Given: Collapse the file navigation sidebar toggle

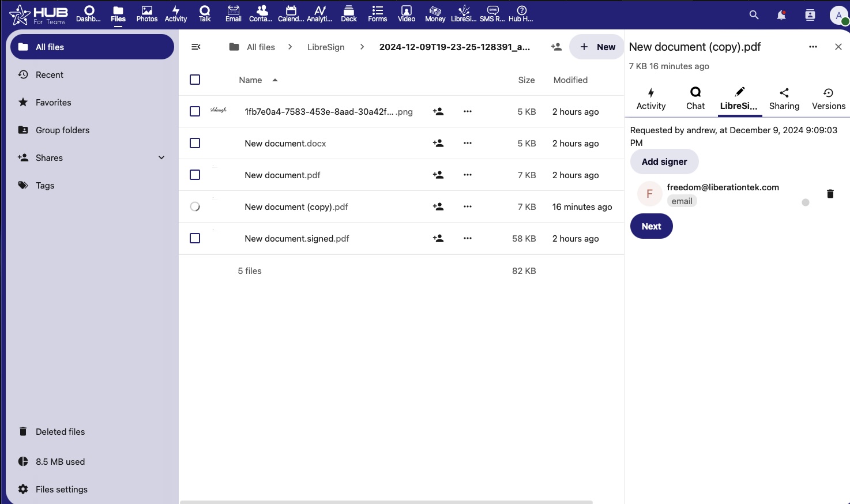Looking at the screenshot, I should tap(196, 47).
